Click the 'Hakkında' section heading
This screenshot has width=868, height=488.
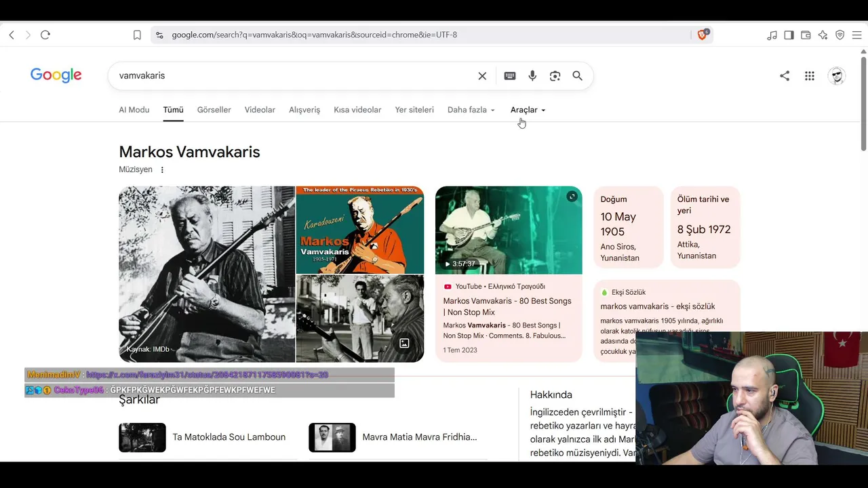(551, 394)
